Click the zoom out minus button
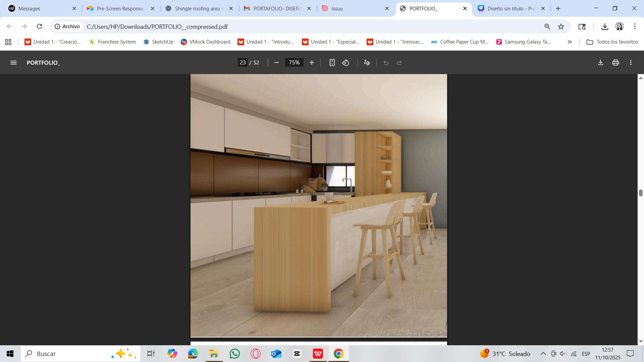Image resolution: width=644 pixels, height=362 pixels. pyautogui.click(x=276, y=63)
